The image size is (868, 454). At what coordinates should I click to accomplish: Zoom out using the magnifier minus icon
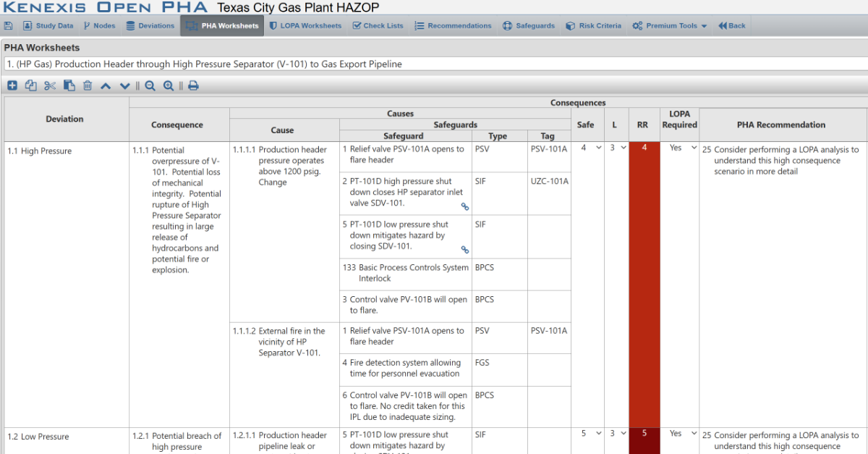pyautogui.click(x=150, y=85)
